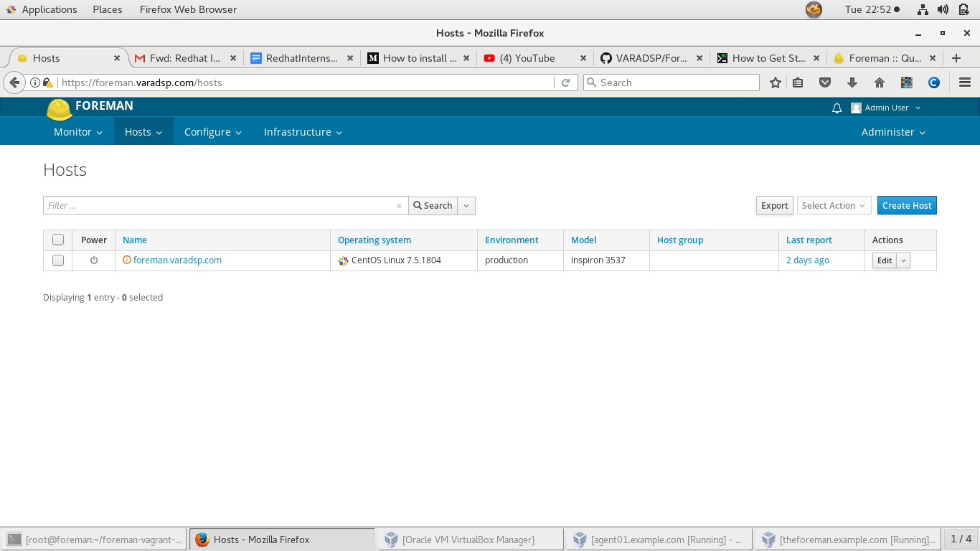Open the bookmarks library clipboard icon
This screenshot has height=551, width=980.
point(798,83)
